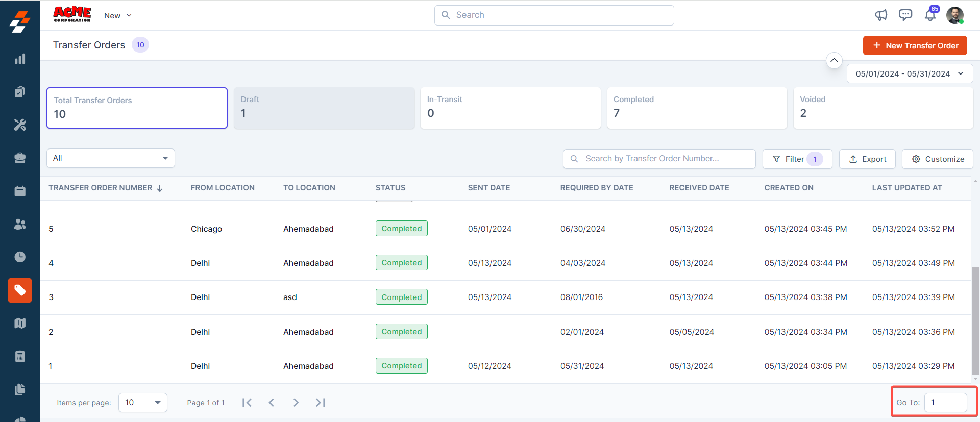This screenshot has height=422, width=980.
Task: Open the calendar sidebar icon
Action: 20,191
